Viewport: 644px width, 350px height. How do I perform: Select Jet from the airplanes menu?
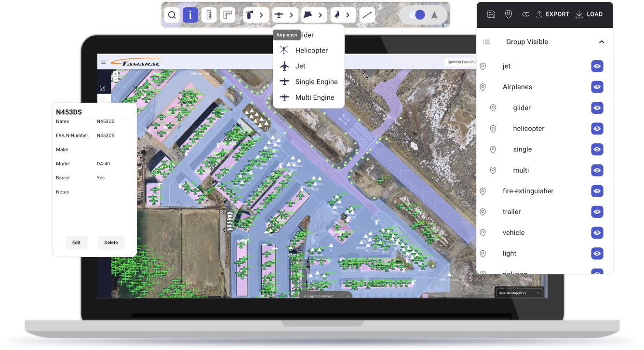pyautogui.click(x=309, y=66)
